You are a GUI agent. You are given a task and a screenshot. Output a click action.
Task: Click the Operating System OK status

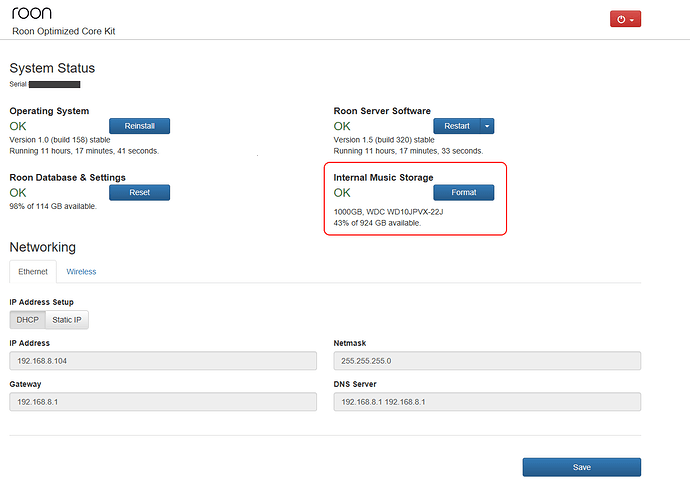pyautogui.click(x=18, y=126)
